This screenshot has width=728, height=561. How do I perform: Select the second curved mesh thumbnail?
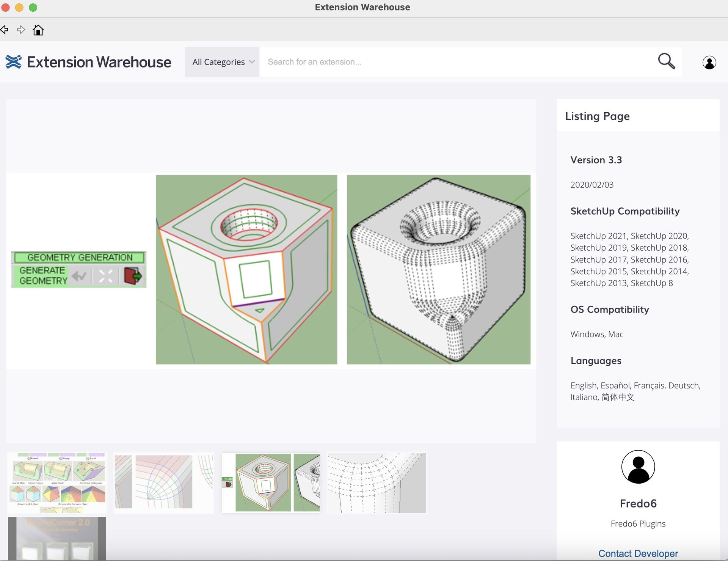(164, 482)
